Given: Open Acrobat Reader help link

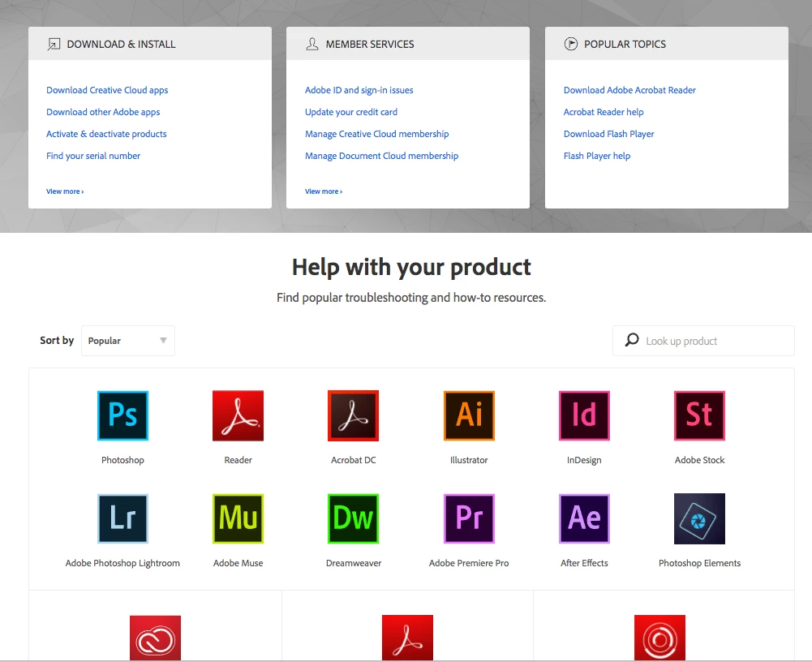Looking at the screenshot, I should (604, 112).
